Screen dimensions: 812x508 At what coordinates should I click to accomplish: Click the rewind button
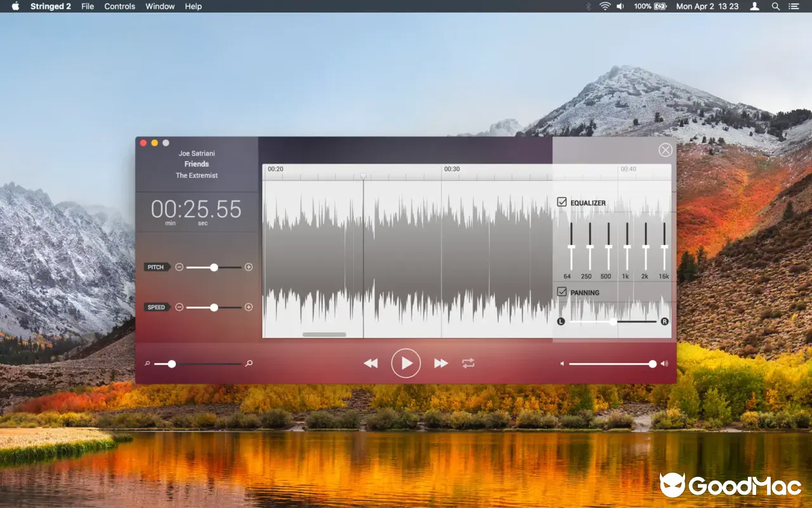pos(370,363)
